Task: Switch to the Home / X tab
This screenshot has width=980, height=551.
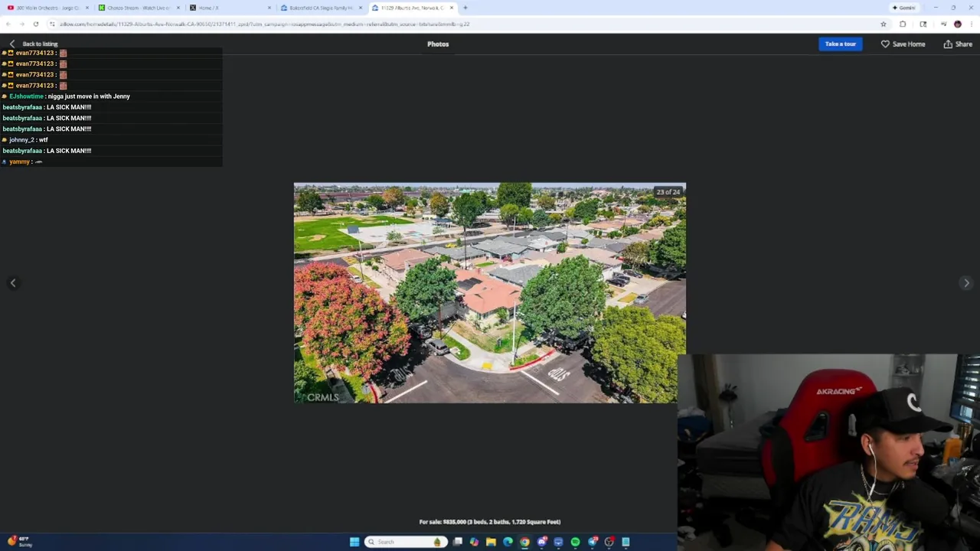Action: [230, 8]
